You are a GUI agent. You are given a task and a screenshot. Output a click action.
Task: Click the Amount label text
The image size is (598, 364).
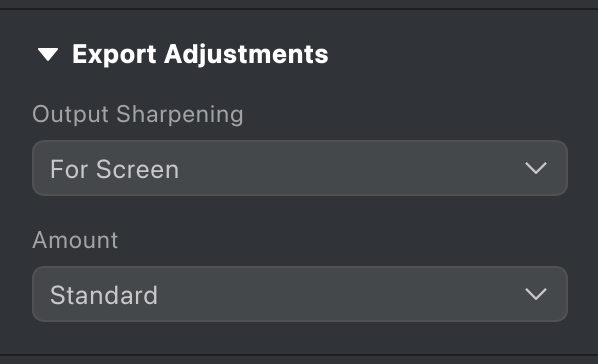pyautogui.click(x=75, y=240)
